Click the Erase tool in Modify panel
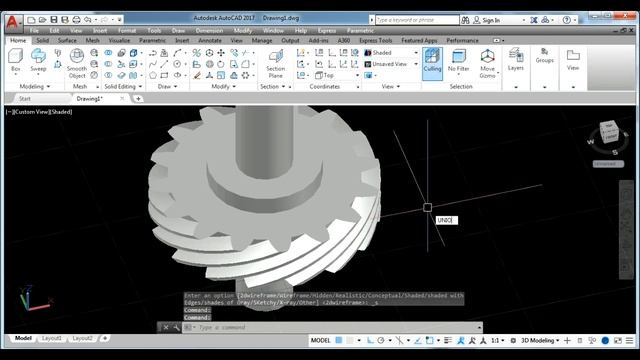The width and height of the screenshot is (640, 360). click(197, 75)
